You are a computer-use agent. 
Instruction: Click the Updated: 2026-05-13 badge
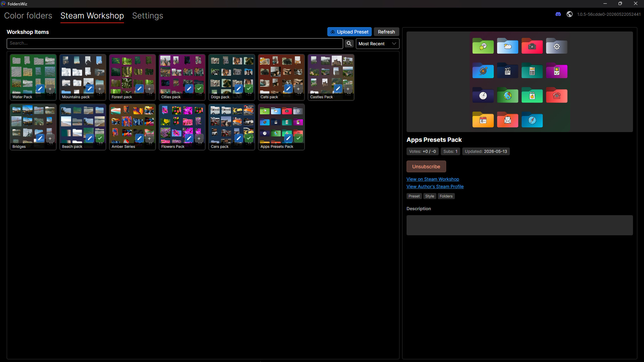(x=486, y=152)
